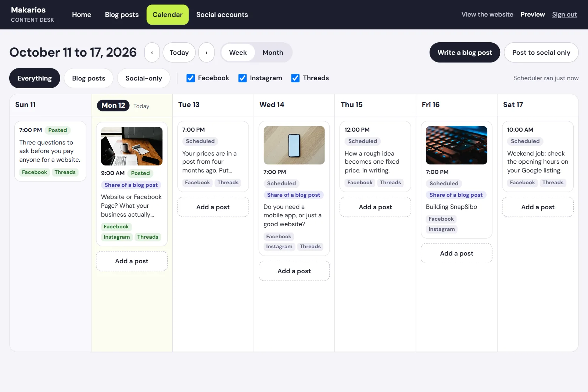The height and width of the screenshot is (392, 588).
Task: Click the Preview link
Action: 533,14
